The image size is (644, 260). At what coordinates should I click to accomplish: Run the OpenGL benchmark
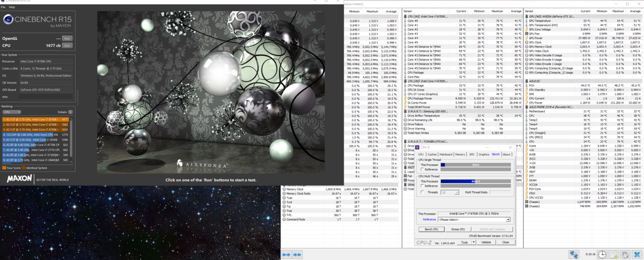[67, 38]
